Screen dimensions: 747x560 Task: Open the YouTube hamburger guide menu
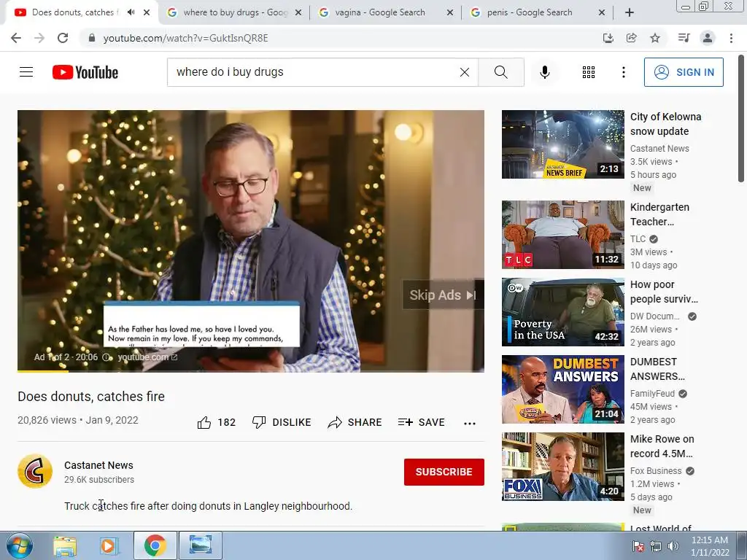click(x=26, y=72)
